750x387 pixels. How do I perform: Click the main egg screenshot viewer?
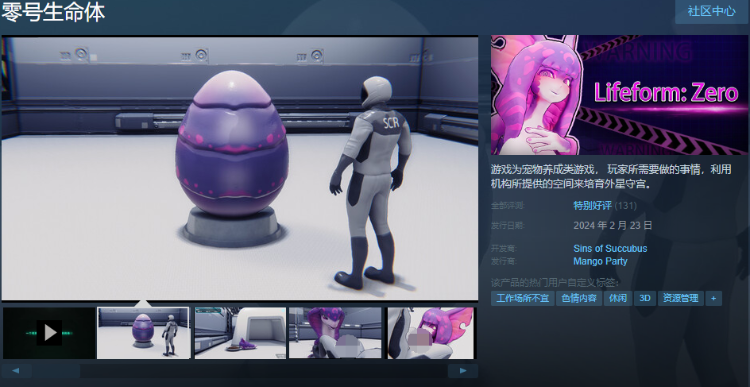(x=240, y=168)
